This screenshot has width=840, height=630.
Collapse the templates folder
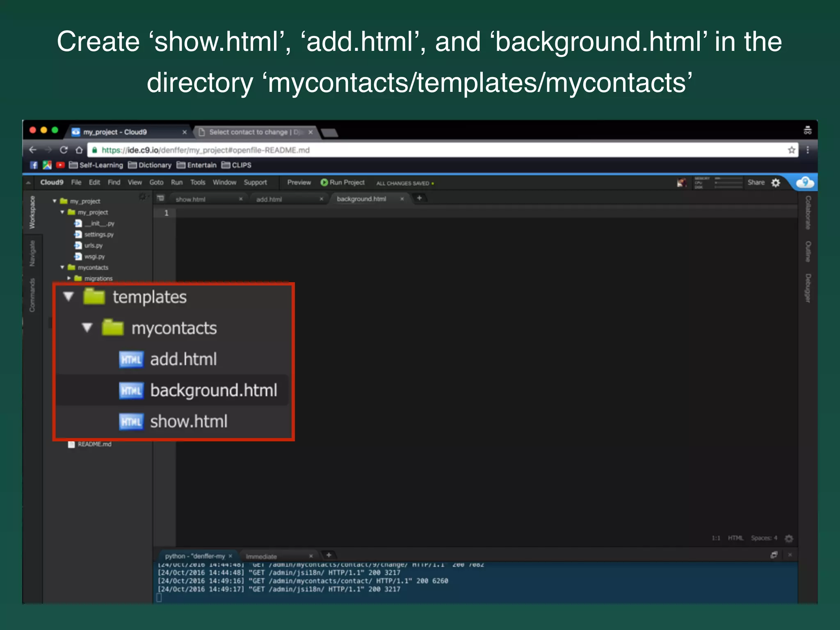click(68, 297)
